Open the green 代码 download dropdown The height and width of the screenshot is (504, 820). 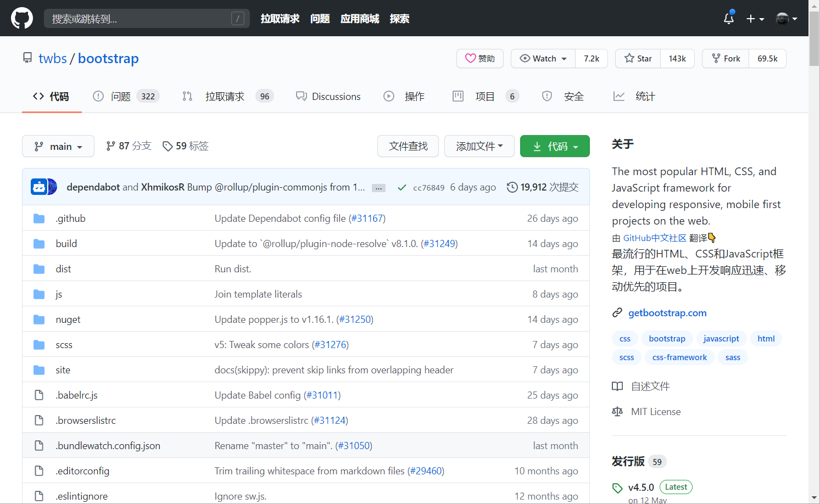(555, 146)
